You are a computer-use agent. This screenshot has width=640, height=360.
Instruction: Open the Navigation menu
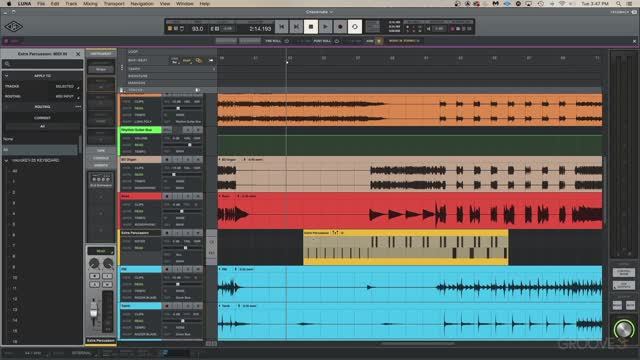point(142,4)
